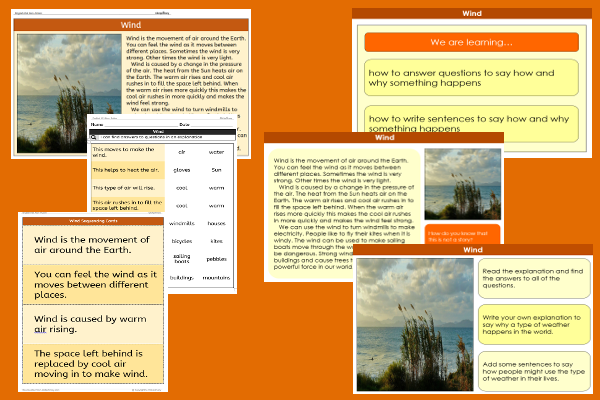
Task: Click the 'We are learning...' orange banner
Action: click(471, 42)
